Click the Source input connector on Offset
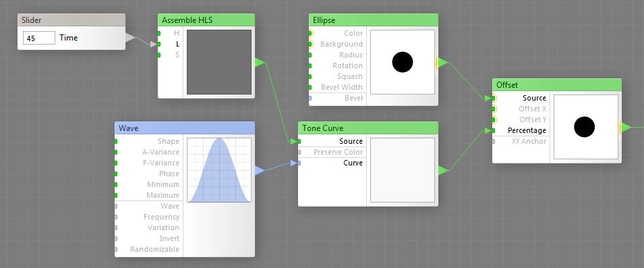 coord(494,99)
